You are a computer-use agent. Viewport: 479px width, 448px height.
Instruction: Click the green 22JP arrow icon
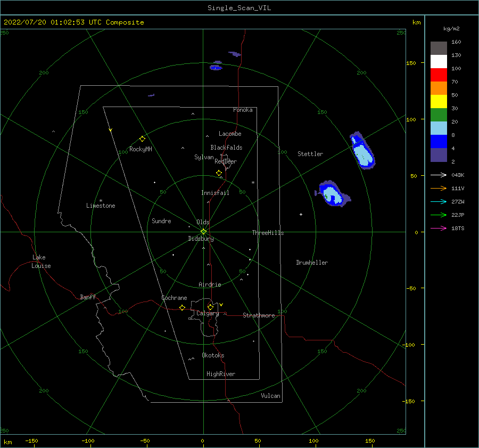[x=439, y=215]
